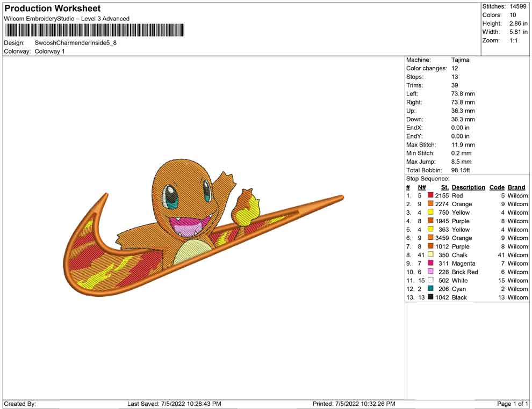Click the Trims value 39
532x409 pixels.
(455, 85)
